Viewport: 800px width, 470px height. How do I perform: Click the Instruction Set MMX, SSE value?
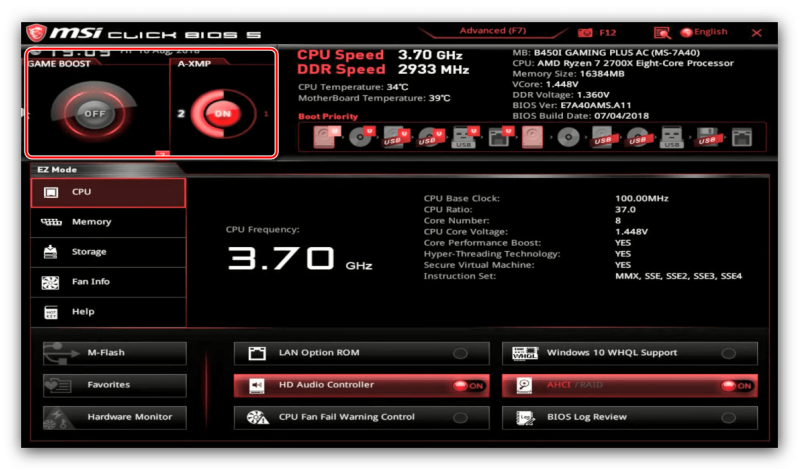[678, 276]
